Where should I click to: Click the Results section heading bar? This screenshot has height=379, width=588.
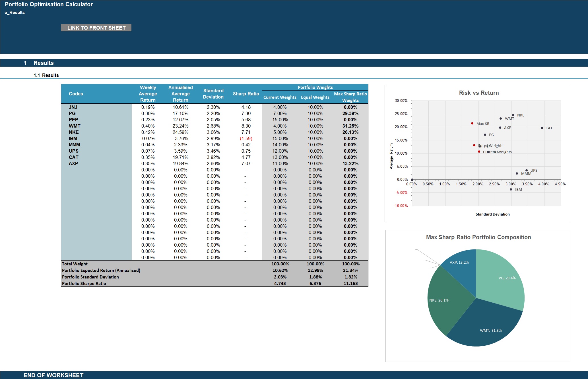click(x=294, y=63)
